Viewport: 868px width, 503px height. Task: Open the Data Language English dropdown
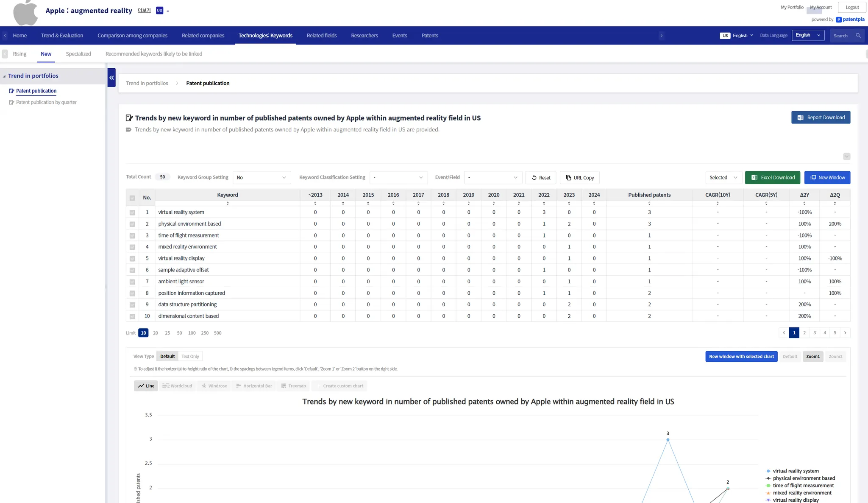(808, 35)
